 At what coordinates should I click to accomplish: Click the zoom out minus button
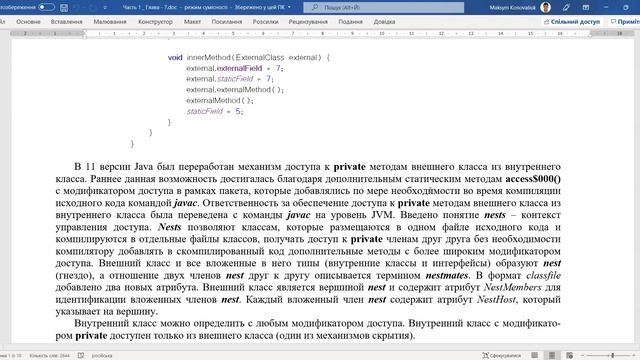tap(582, 356)
